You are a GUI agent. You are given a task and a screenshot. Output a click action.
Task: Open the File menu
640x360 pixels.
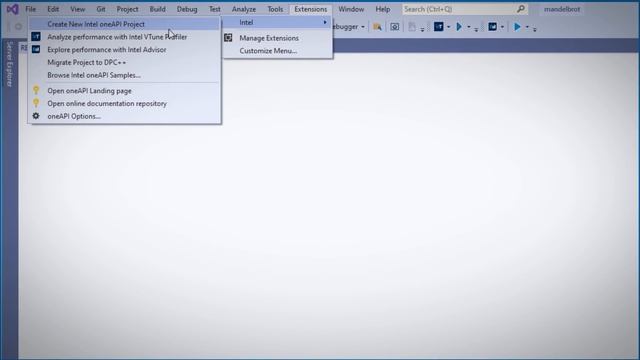31,9
